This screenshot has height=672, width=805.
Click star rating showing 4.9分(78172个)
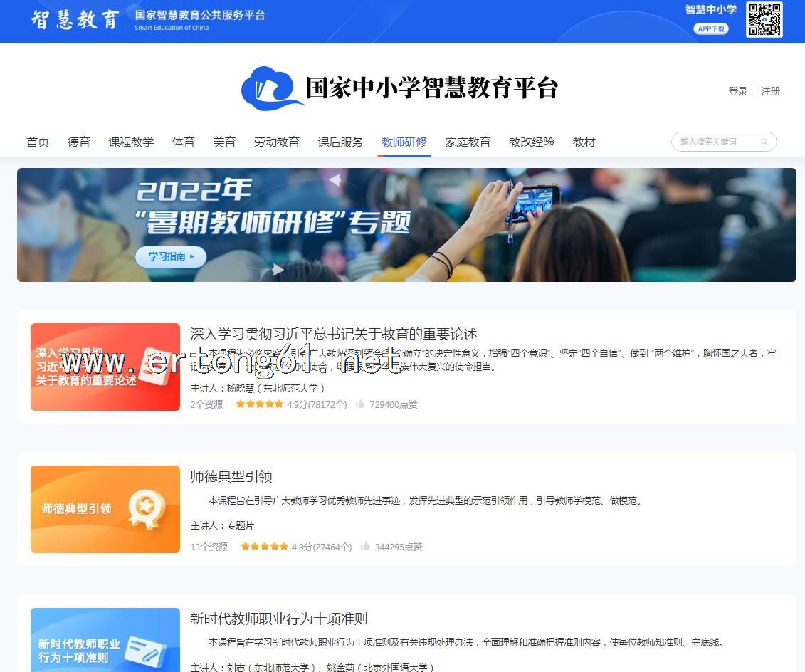(x=259, y=404)
